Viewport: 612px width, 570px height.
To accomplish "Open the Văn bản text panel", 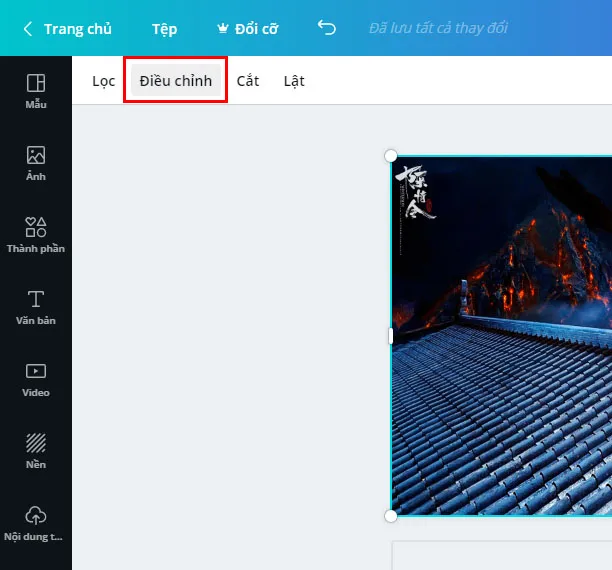I will (x=36, y=307).
